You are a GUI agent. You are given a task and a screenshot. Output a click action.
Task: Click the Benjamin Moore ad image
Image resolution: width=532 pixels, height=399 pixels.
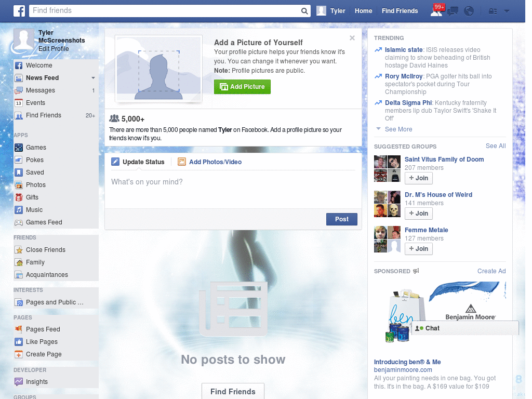pyautogui.click(x=440, y=312)
